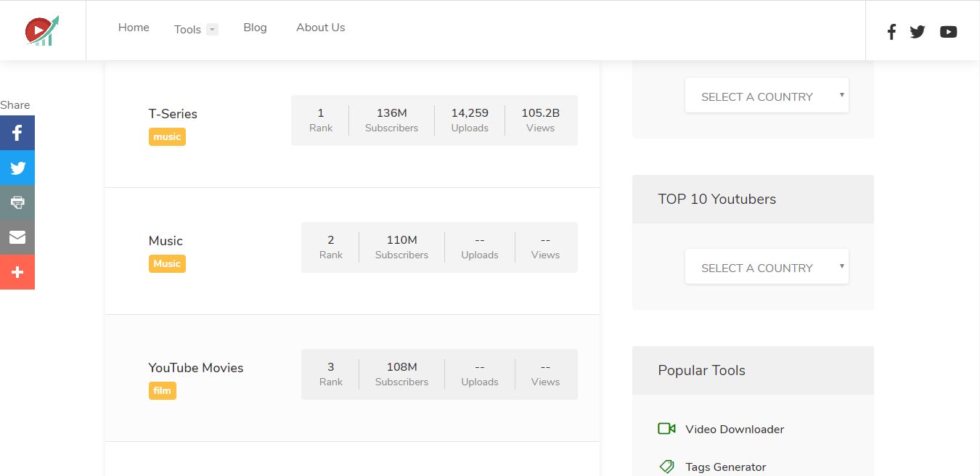The image size is (980, 476).
Task: Go to the Home page
Action: [134, 28]
